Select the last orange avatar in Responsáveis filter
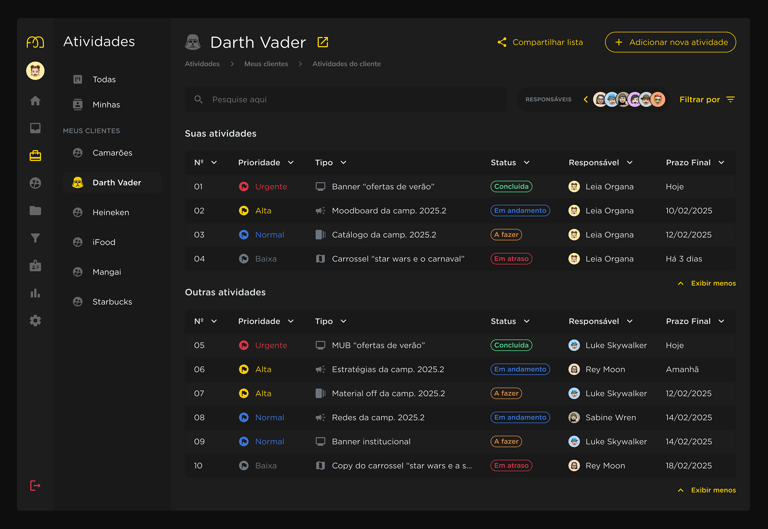768x529 pixels. 658,99
